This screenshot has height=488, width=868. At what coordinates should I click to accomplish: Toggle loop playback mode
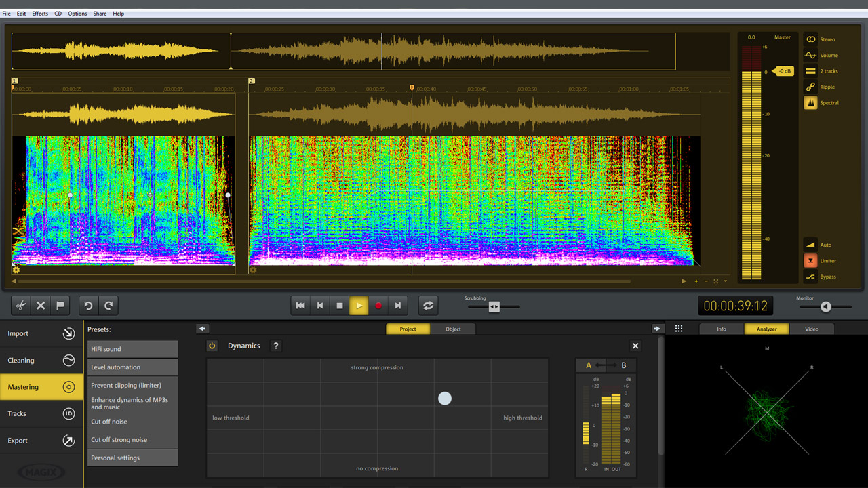tap(428, 306)
